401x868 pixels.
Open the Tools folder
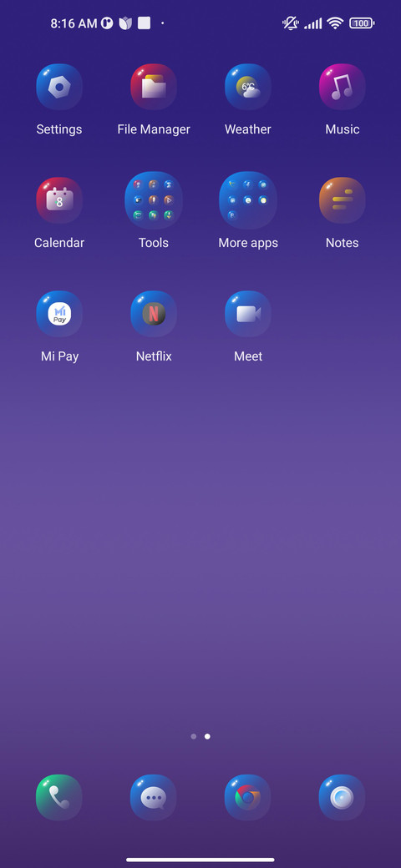(x=154, y=200)
